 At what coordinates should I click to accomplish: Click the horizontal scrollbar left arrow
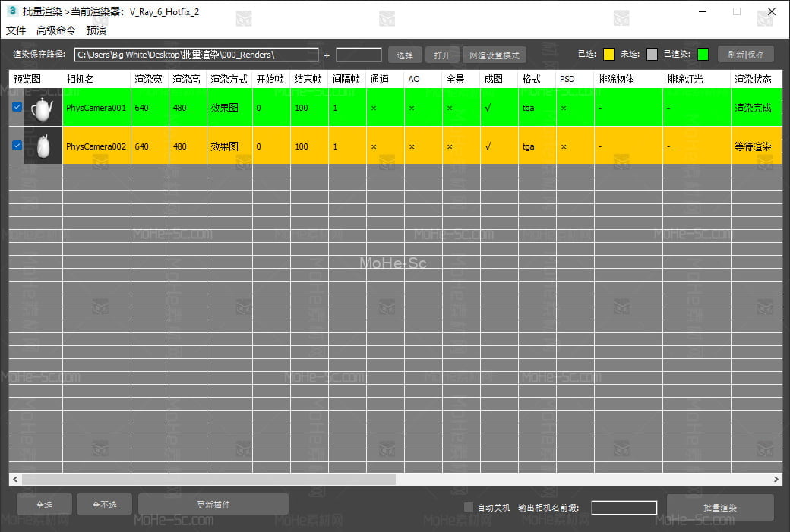pos(15,479)
